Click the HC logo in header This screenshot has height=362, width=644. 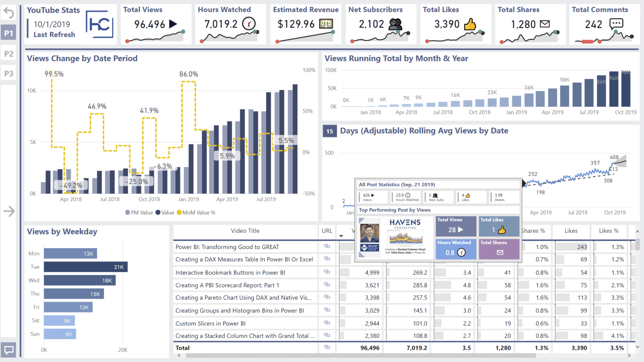(99, 24)
